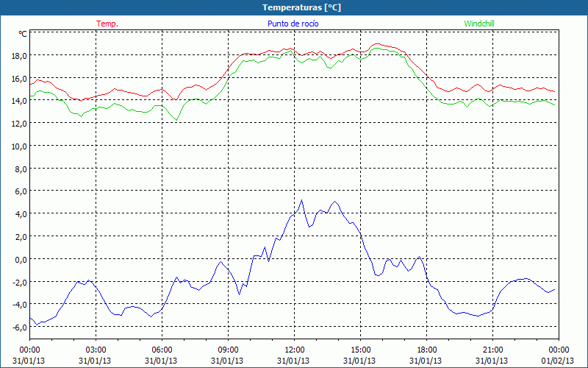588x368 pixels.
Task: Click the 18,0 y-axis value
Action: [19, 56]
